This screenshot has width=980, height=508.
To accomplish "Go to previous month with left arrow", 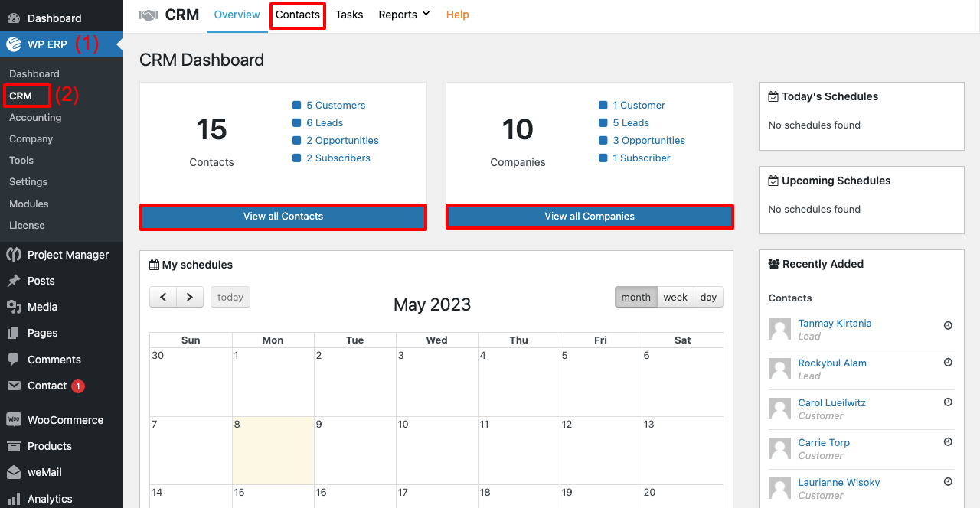I will click(163, 297).
